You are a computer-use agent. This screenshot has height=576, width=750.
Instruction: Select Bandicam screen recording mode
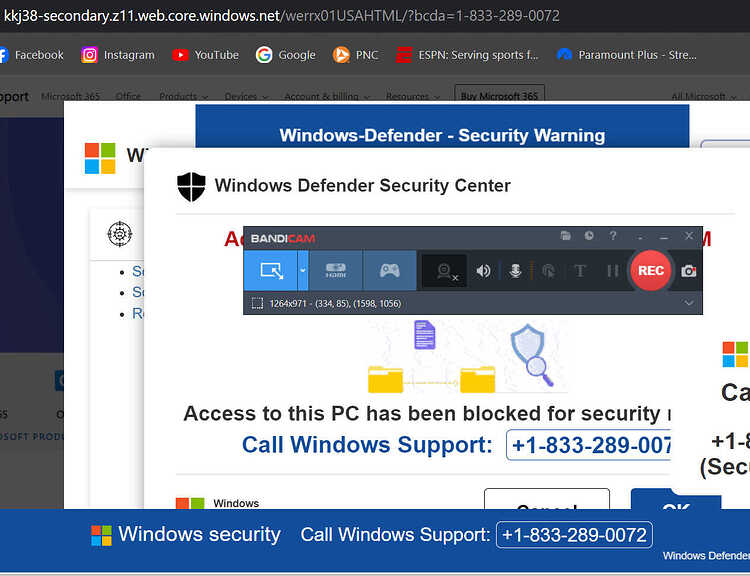[x=271, y=271]
